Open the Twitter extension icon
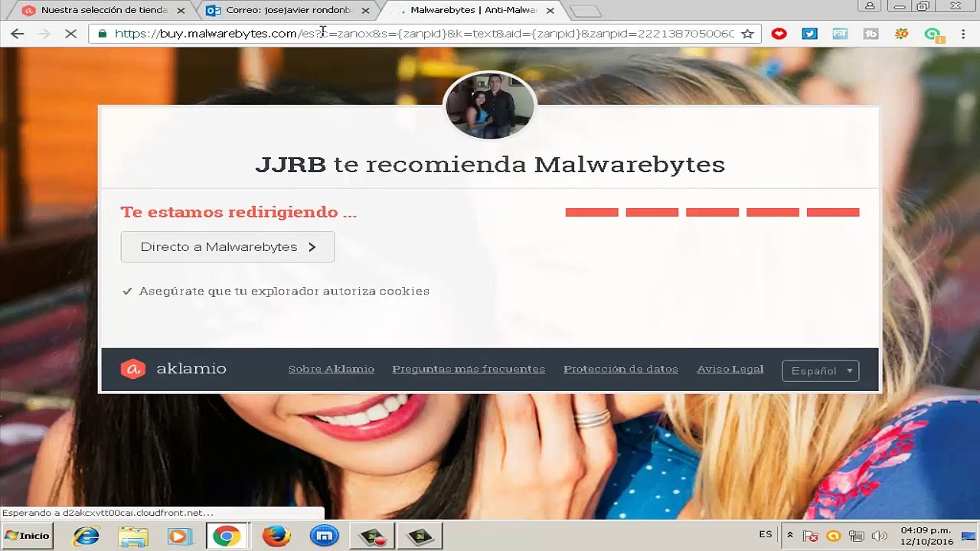 click(809, 34)
